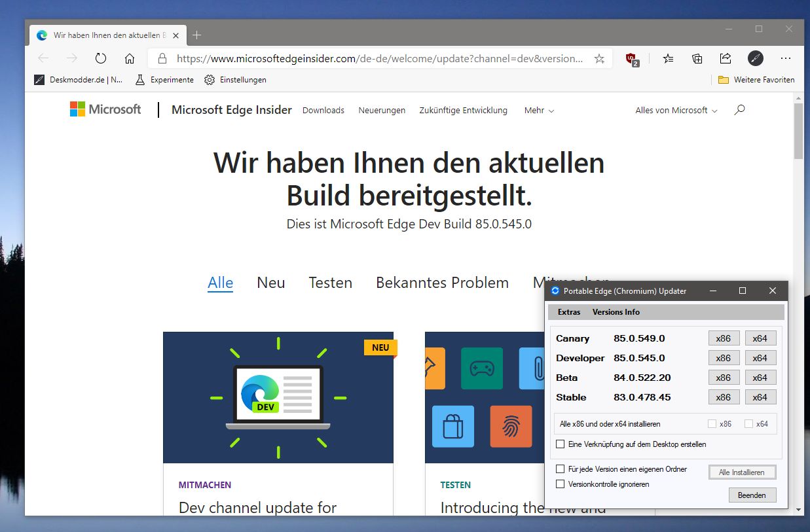Screen dimensions: 810x532
Task: Open the Downloads navigation link
Action: coord(323,111)
